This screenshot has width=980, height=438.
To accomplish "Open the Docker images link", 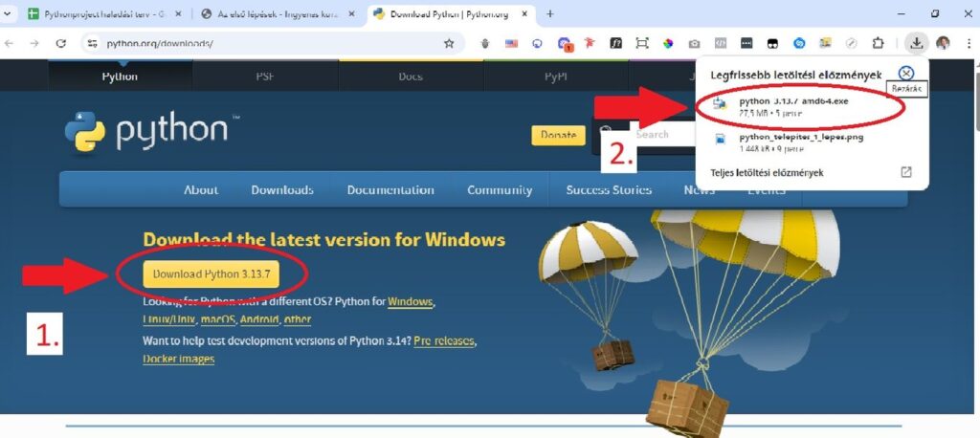I will pyautogui.click(x=179, y=360).
